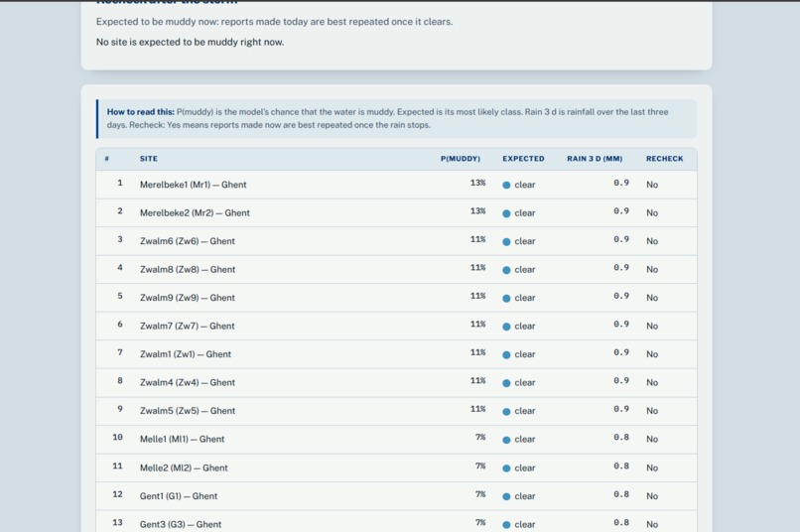
Task: Select row Zwalm1 (Zw1) — Ghent
Action: tap(396, 354)
